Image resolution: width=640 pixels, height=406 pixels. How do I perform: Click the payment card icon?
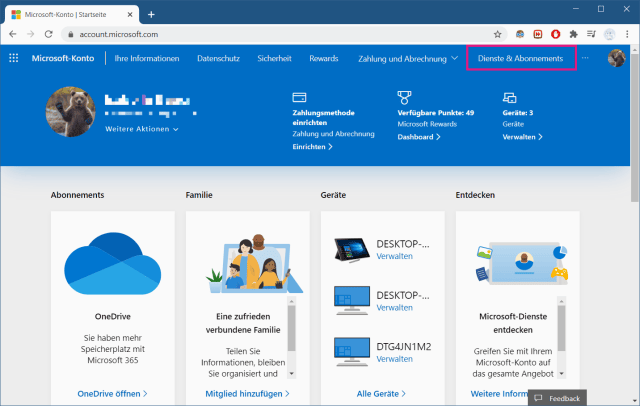point(299,98)
